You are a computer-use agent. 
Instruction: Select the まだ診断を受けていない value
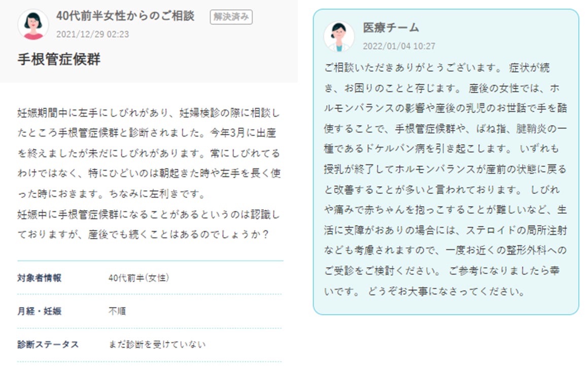[x=157, y=345]
